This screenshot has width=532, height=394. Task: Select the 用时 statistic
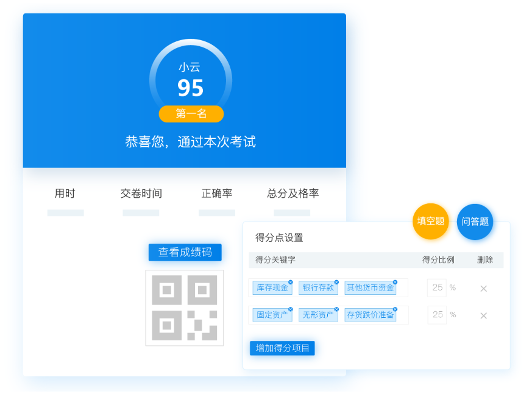(x=65, y=194)
